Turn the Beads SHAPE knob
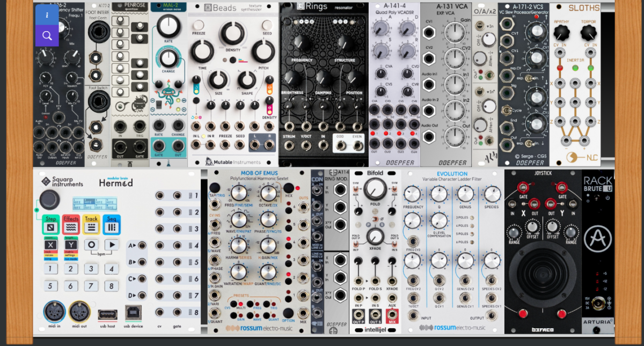The image size is (644, 346). (x=247, y=80)
